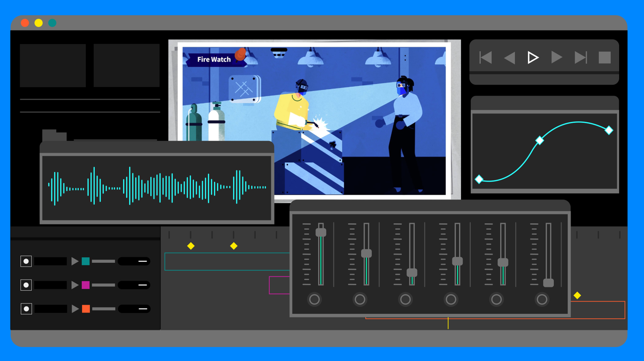Play the orange track using its triangle
The image size is (644, 361).
[75, 309]
